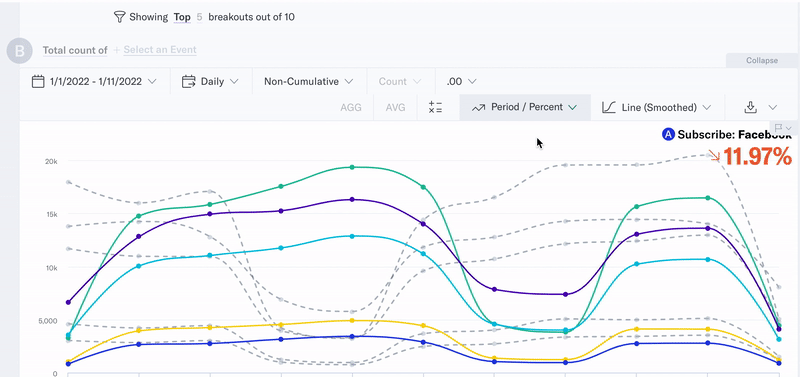
Task: Change the Top breakout filter
Action: [182, 17]
